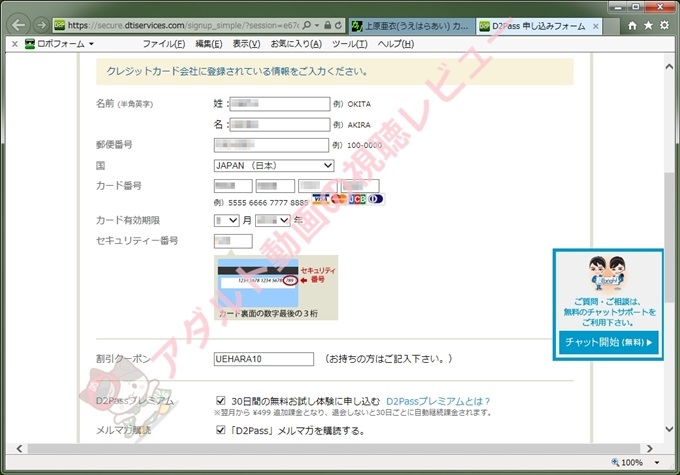Open browser settings gear icon
Viewport: 680px width, 475px height.
pyautogui.click(x=664, y=25)
